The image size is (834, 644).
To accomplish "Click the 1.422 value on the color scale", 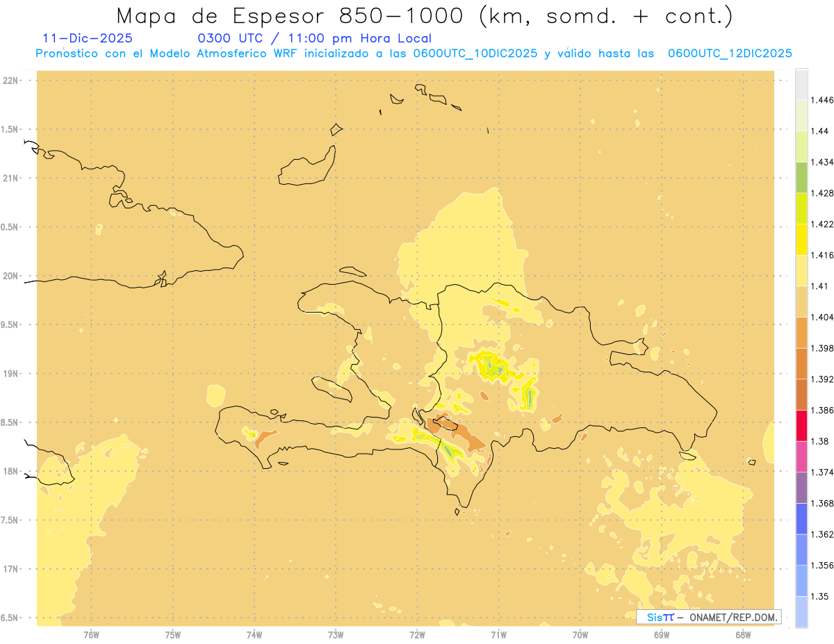I will pyautogui.click(x=823, y=224).
